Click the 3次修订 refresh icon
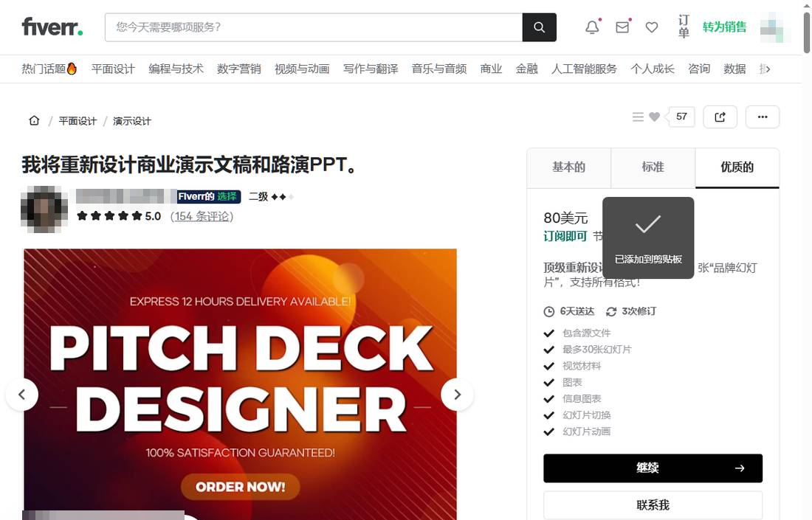The image size is (812, 520). point(611,311)
